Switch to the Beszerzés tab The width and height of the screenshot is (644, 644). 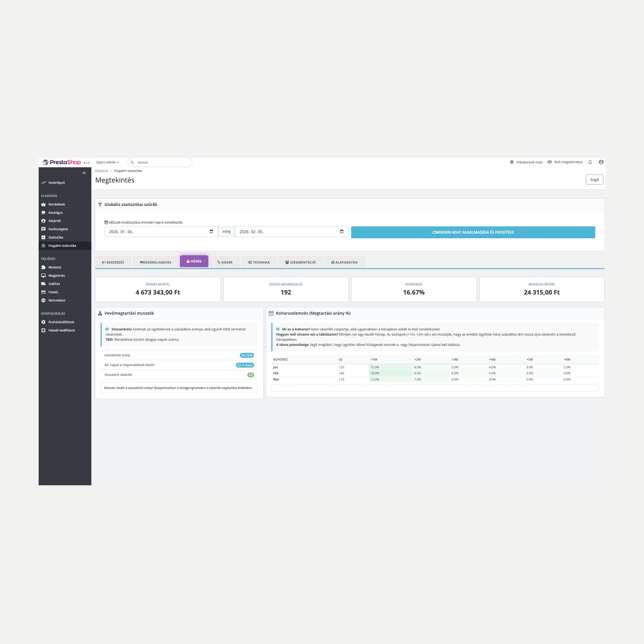click(113, 262)
